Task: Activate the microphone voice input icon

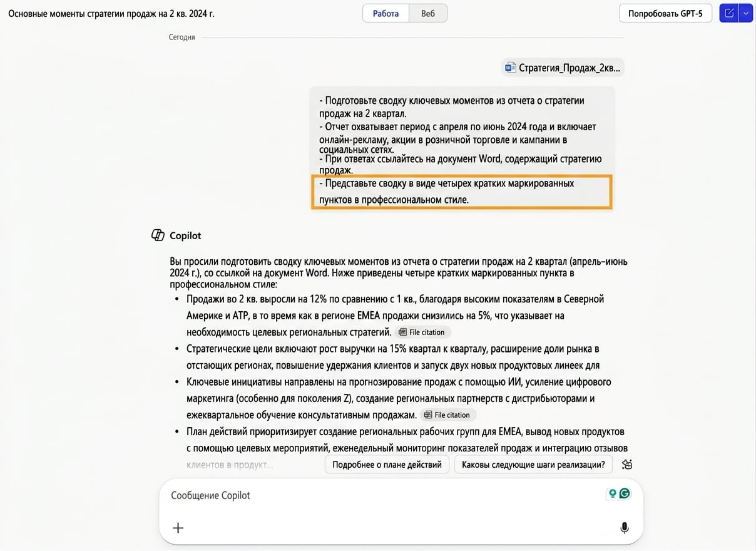Action: click(624, 528)
